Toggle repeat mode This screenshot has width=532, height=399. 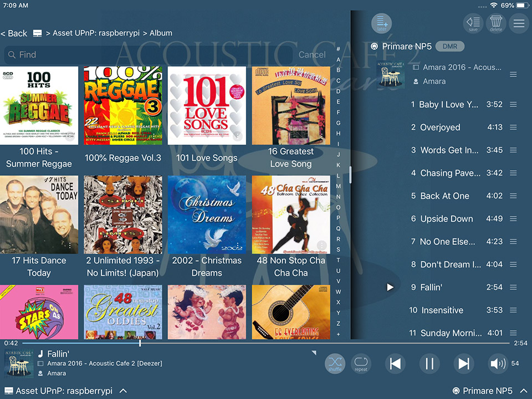click(x=361, y=364)
